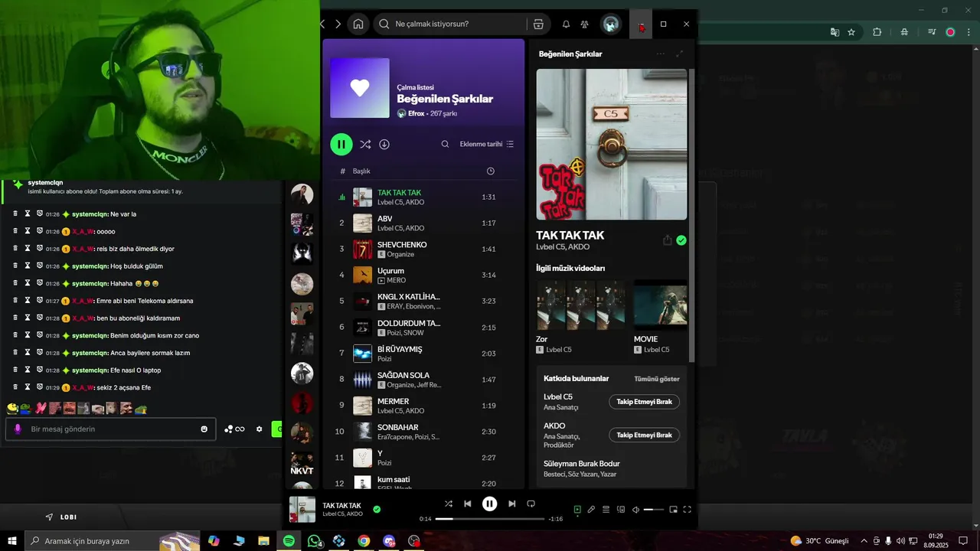Toggle shuffle in bottom player bar
Image resolution: width=980 pixels, height=551 pixels.
(x=448, y=504)
